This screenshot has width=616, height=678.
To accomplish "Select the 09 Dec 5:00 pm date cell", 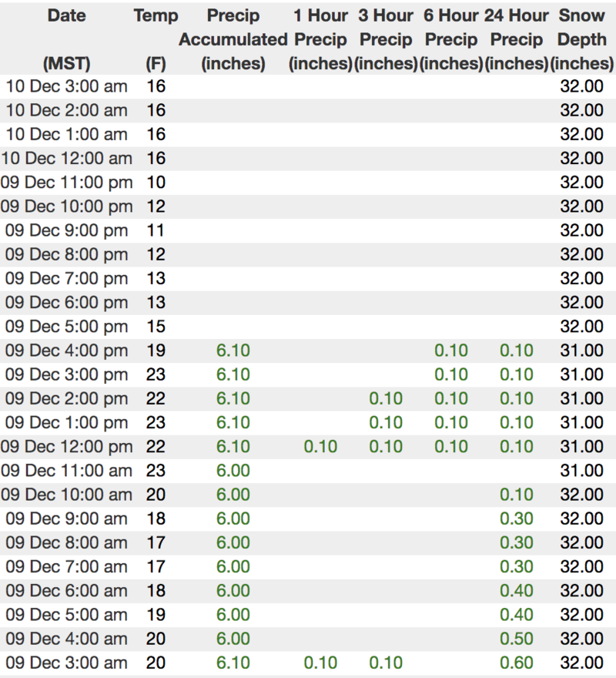I will pyautogui.click(x=66, y=326).
